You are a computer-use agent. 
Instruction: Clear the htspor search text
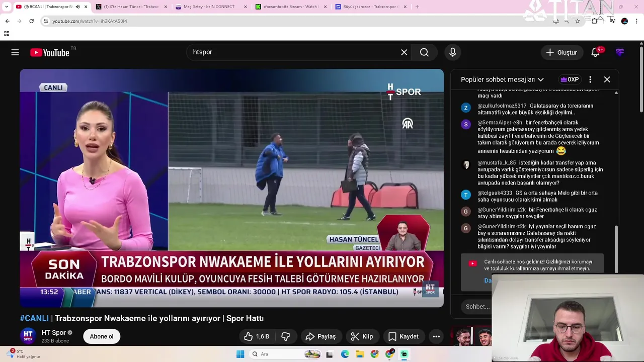[404, 52]
